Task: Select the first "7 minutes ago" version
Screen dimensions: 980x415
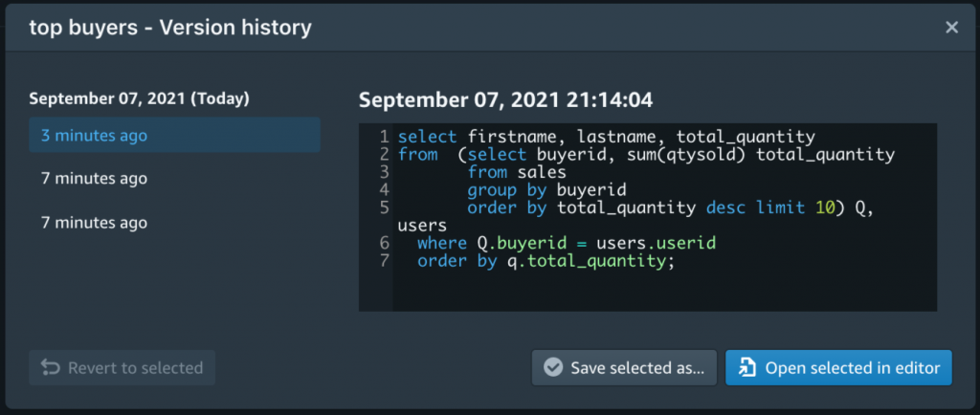Action: (x=174, y=179)
